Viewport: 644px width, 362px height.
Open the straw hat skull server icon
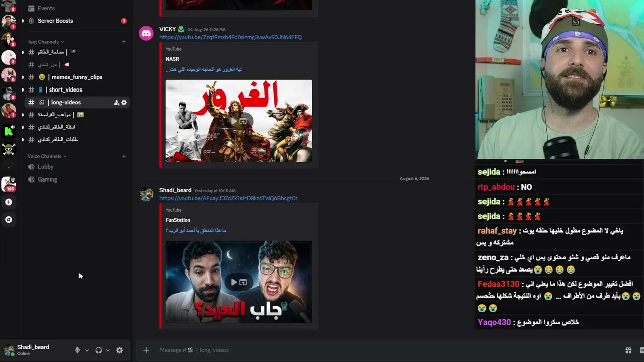pos(8,149)
